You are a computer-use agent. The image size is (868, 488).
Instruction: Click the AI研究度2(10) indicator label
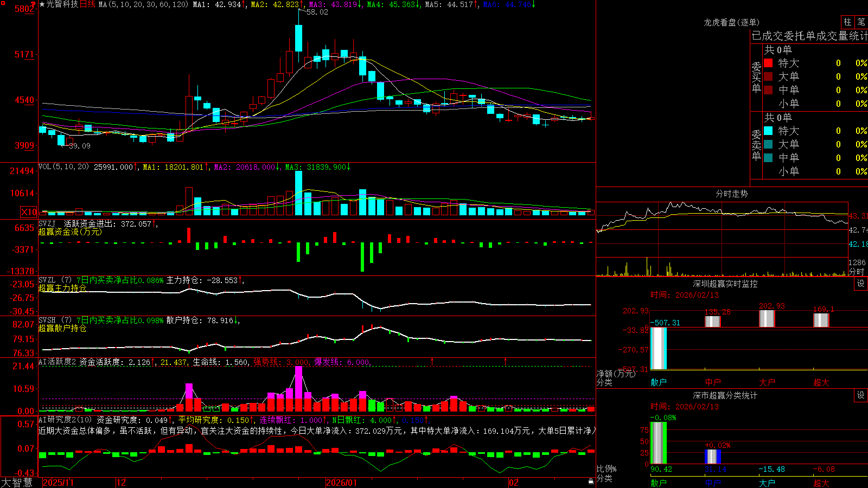(x=65, y=420)
